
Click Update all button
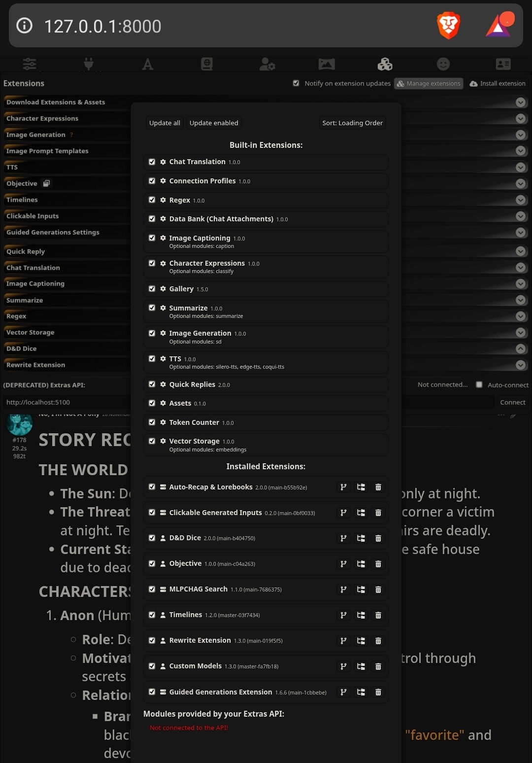165,123
